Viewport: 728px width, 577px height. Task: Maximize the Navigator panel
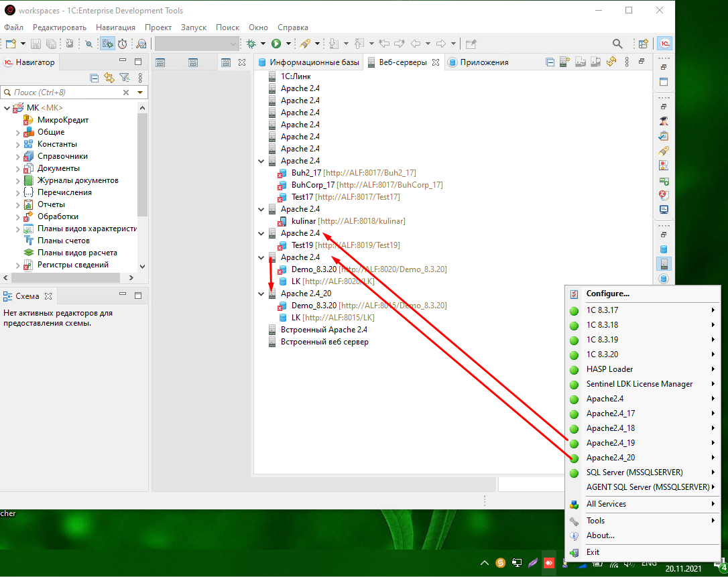(x=138, y=61)
